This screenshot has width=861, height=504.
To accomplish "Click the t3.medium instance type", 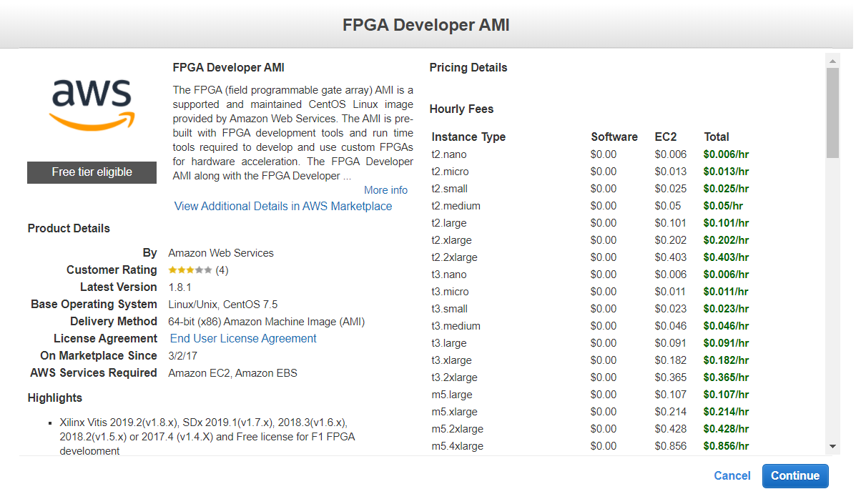I will point(456,326).
